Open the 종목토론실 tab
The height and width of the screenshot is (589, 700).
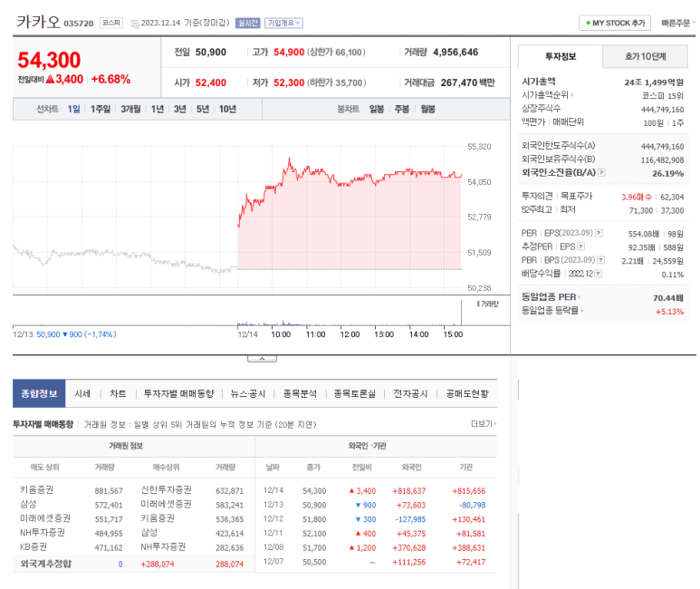(x=354, y=393)
